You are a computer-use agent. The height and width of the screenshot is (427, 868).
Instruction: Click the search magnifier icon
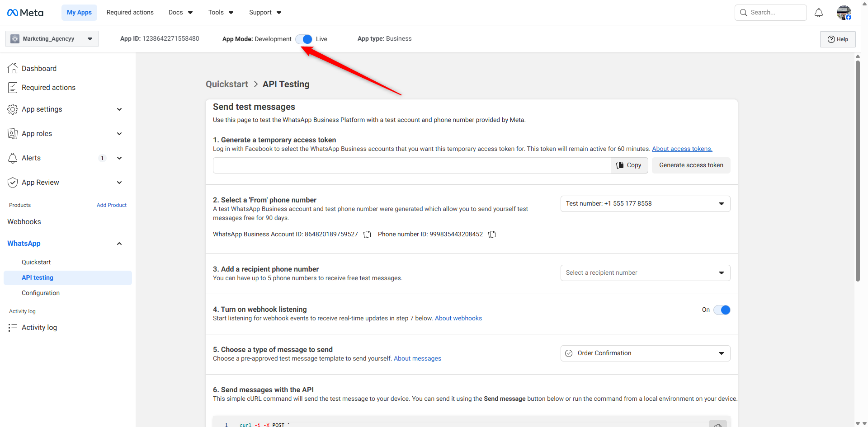(x=744, y=13)
